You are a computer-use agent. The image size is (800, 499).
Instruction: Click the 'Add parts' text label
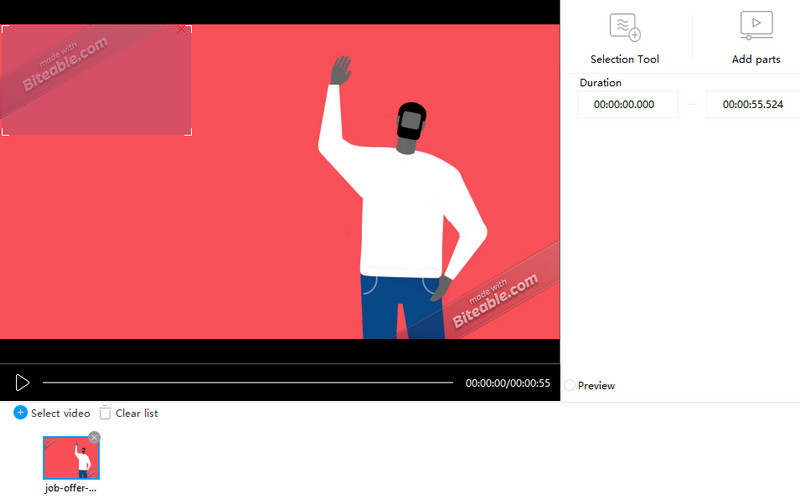tap(755, 60)
